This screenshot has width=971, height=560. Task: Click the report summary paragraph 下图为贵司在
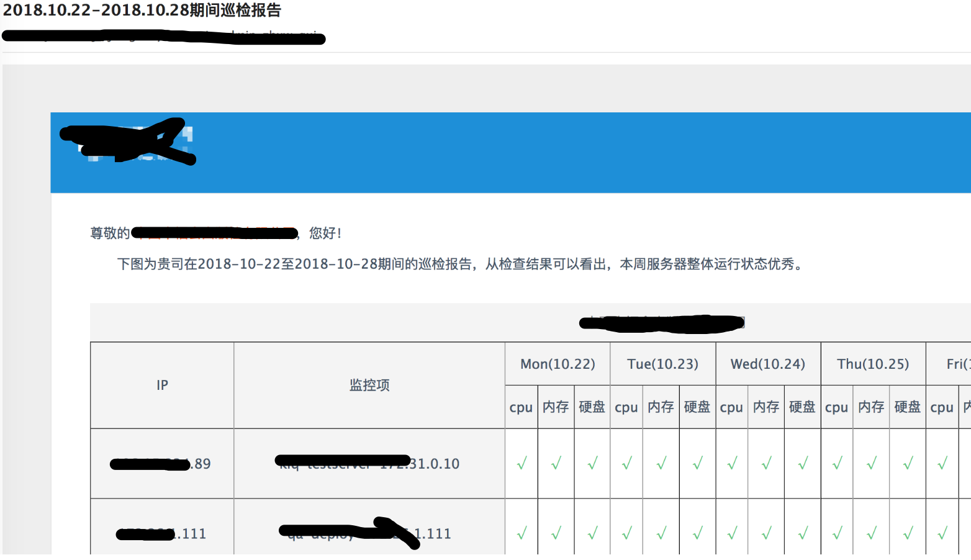[461, 264]
